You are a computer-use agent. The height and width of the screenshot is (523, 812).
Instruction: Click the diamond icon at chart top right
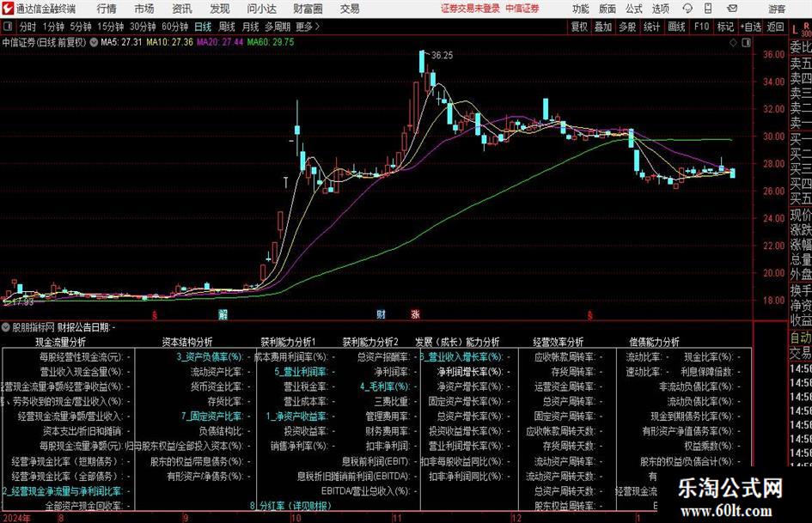(733, 42)
